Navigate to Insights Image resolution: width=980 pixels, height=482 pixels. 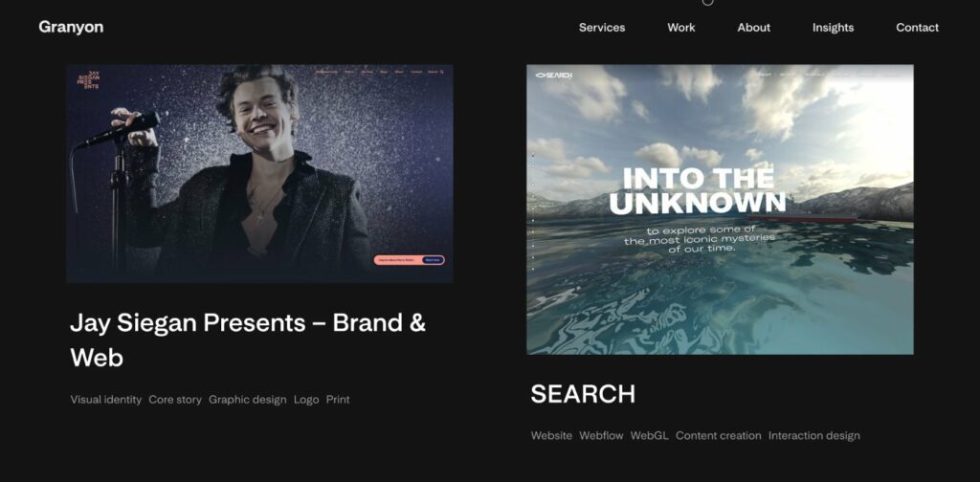point(834,28)
